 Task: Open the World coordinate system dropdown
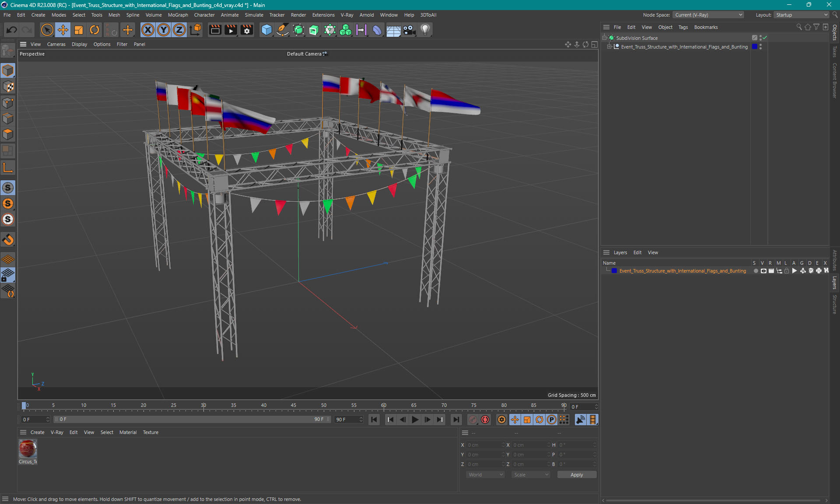[485, 475]
